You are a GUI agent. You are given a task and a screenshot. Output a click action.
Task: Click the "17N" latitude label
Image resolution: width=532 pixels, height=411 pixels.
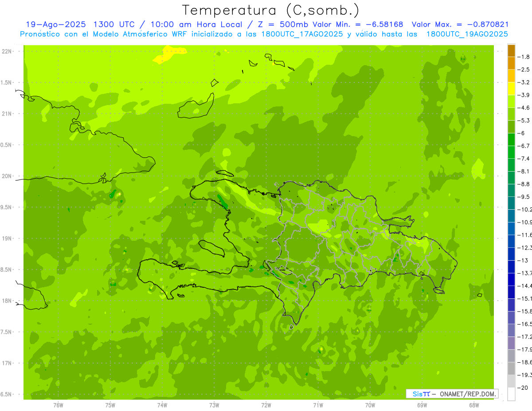(x=8, y=363)
